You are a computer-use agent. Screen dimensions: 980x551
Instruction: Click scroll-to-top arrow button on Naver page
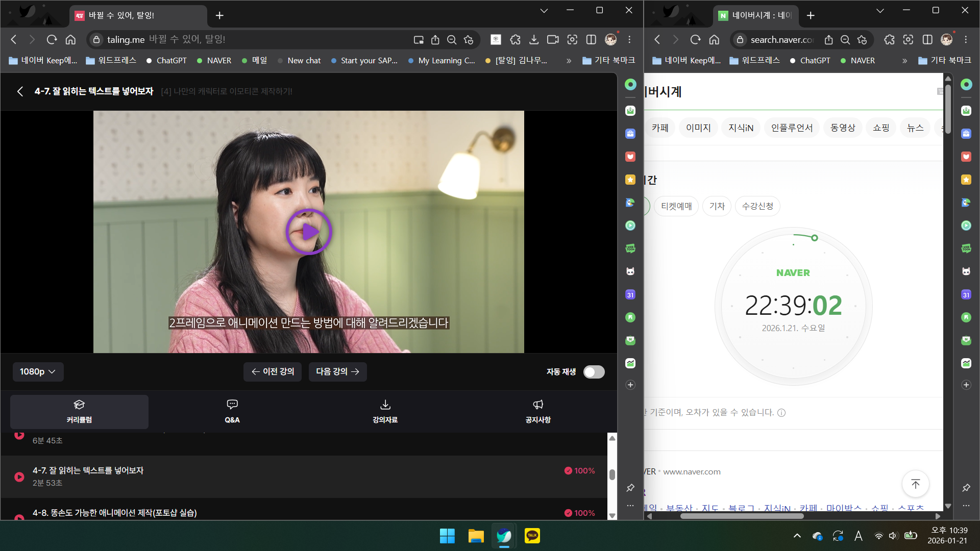click(x=915, y=484)
